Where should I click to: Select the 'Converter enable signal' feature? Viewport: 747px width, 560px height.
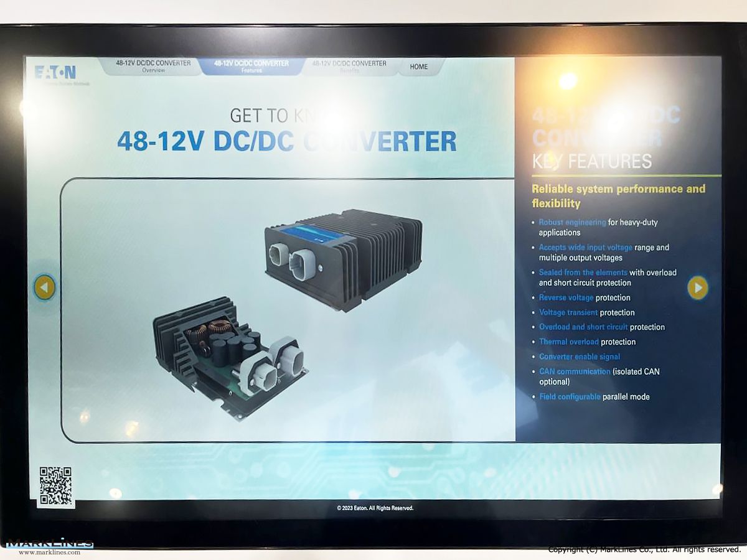580,357
